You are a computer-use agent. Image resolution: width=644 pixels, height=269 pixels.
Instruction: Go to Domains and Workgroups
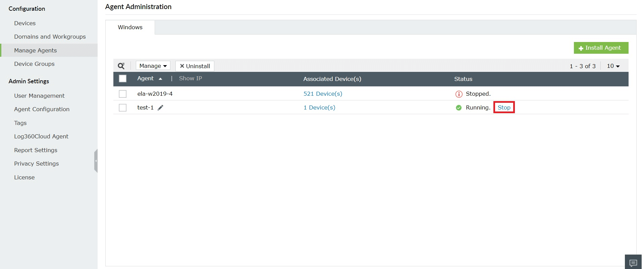tap(50, 37)
